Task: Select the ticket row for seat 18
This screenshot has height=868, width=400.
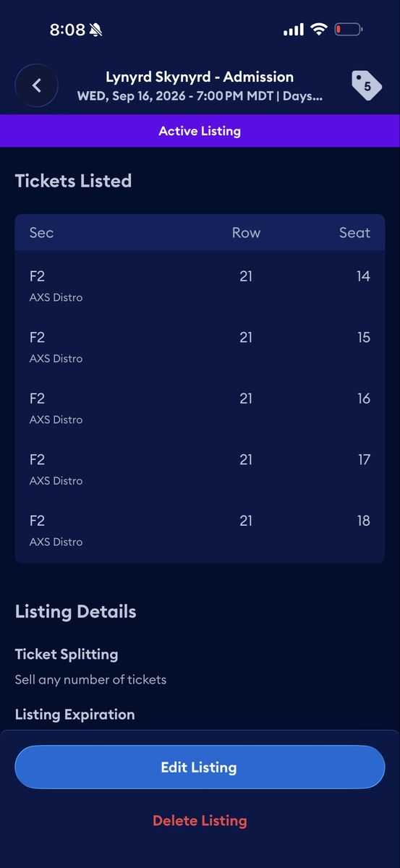Action: (200, 529)
